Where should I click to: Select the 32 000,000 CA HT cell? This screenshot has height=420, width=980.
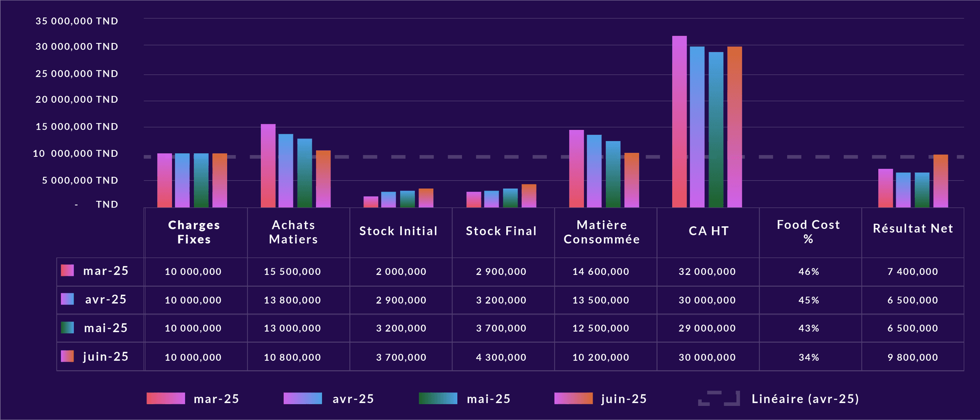707,272
